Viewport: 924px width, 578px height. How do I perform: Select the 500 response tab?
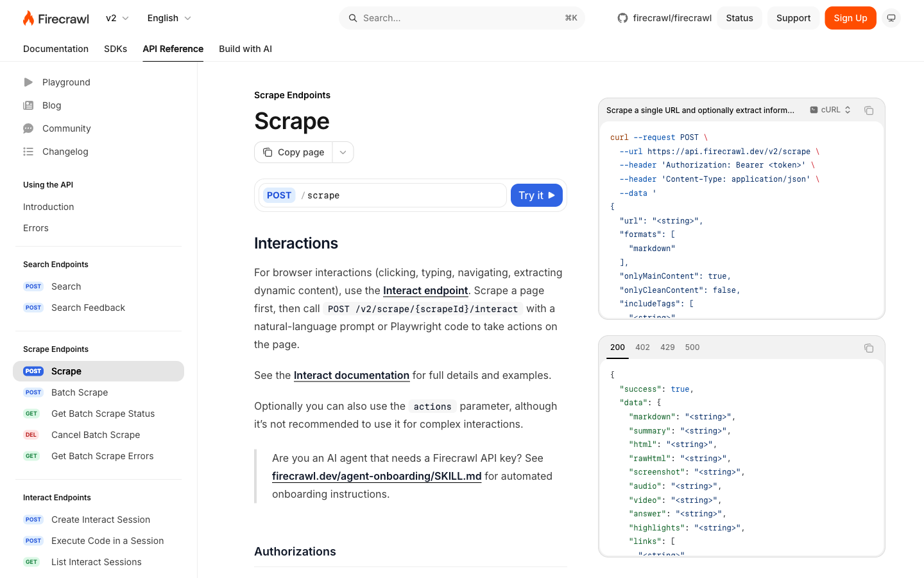coord(692,347)
